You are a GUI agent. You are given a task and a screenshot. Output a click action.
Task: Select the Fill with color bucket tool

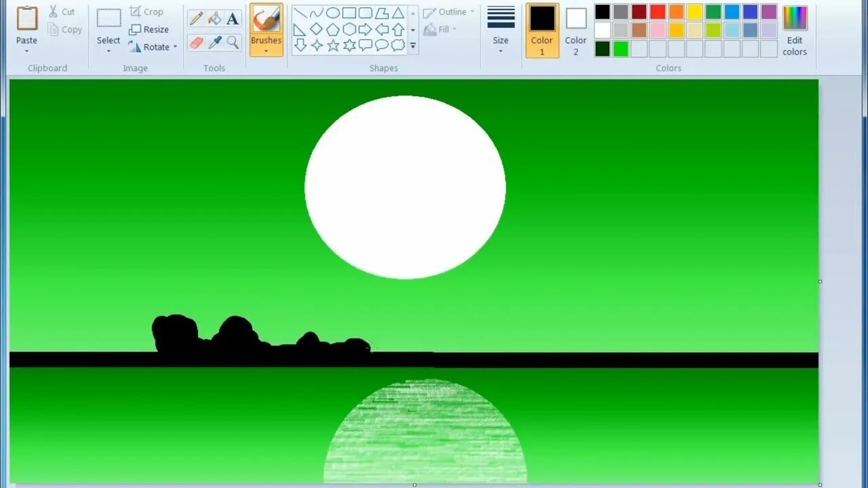pyautogui.click(x=214, y=18)
